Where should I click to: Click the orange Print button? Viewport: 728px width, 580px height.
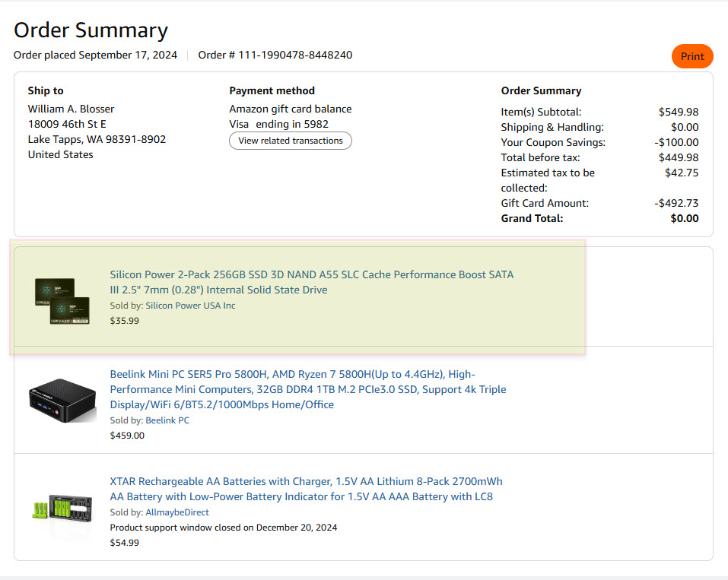click(x=691, y=56)
